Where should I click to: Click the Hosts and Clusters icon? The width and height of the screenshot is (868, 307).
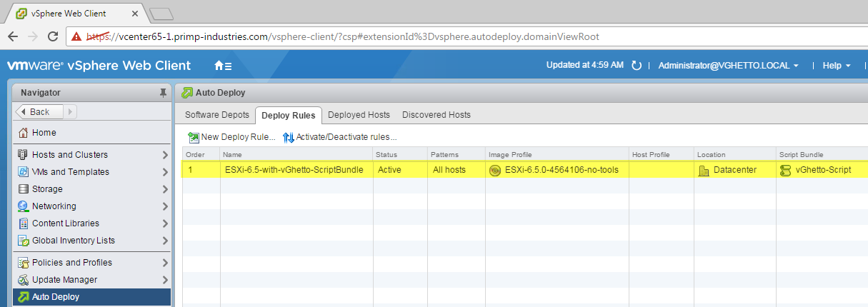point(24,155)
